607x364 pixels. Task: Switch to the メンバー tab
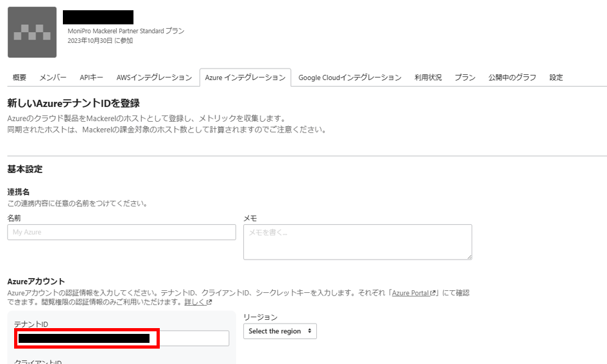point(53,78)
